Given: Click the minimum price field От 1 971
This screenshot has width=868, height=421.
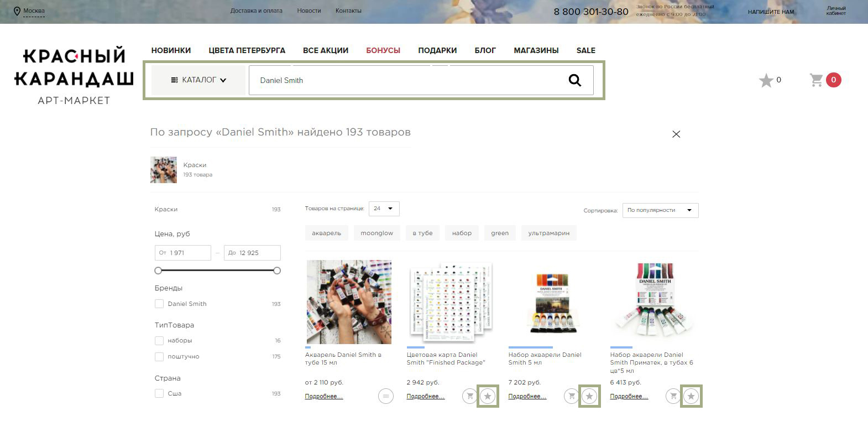Looking at the screenshot, I should click(x=183, y=253).
